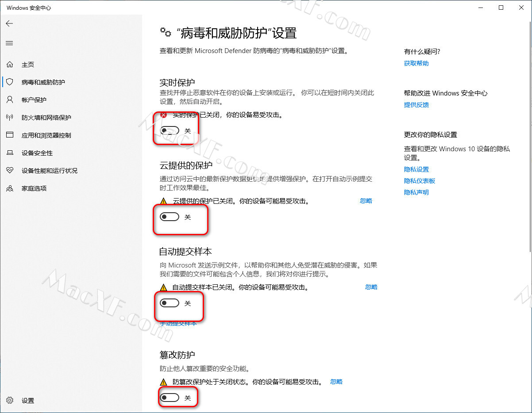Open the hamburger navigation menu
Image resolution: width=532 pixels, height=413 pixels.
point(9,43)
